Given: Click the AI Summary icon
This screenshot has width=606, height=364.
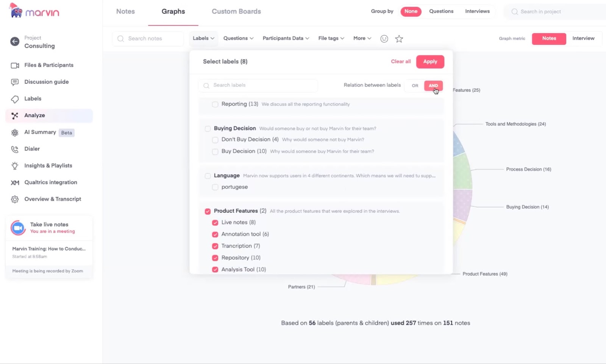Looking at the screenshot, I should click(15, 132).
